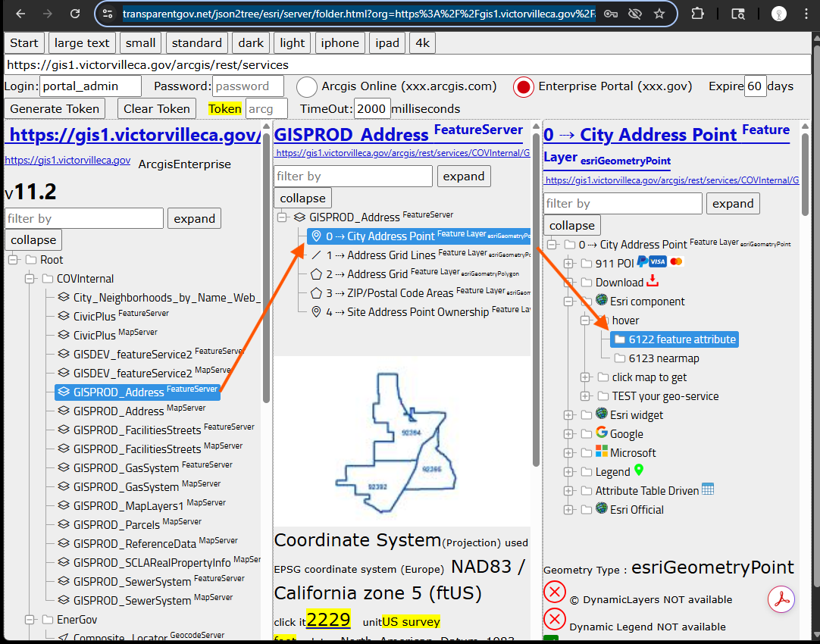This screenshot has width=820, height=644.
Task: Click the green Legend map pin icon
Action: (x=639, y=471)
